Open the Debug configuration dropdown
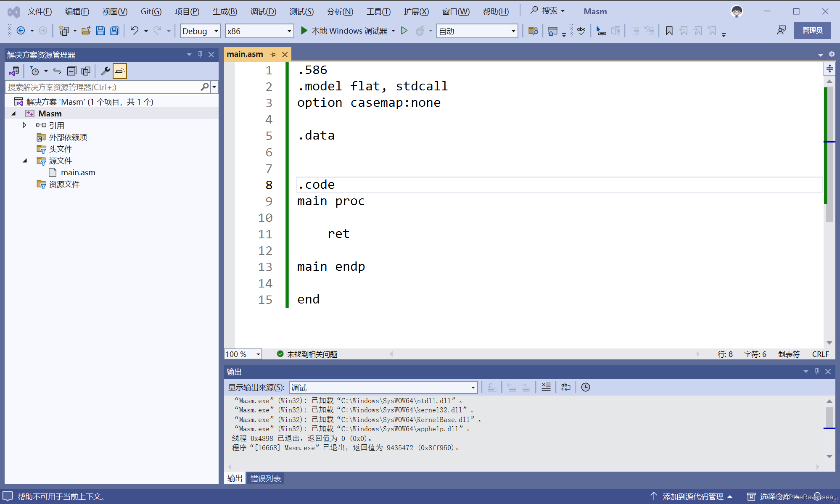840x504 pixels. pyautogui.click(x=215, y=31)
